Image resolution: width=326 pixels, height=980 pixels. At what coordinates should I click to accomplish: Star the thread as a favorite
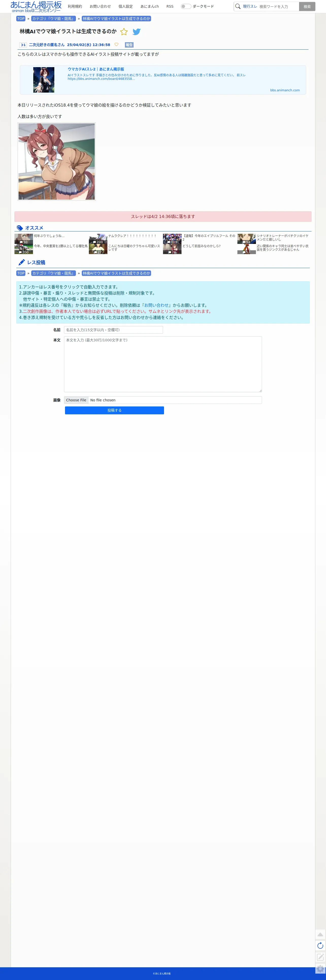click(124, 32)
